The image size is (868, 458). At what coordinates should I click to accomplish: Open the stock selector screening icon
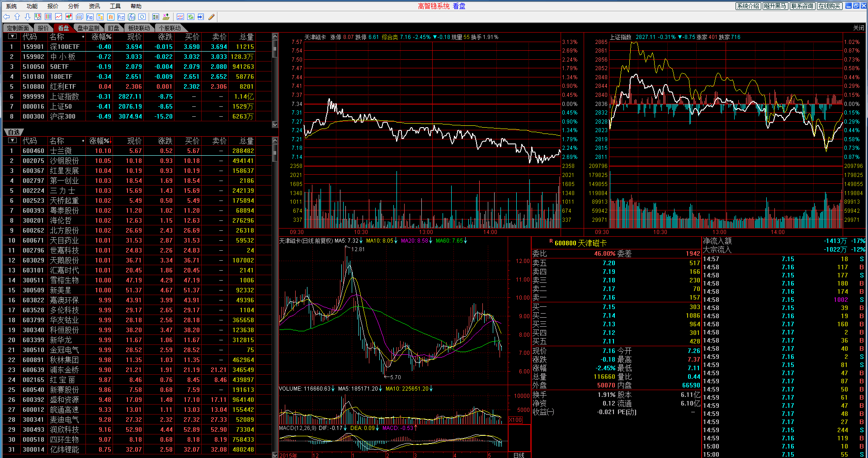point(166,17)
